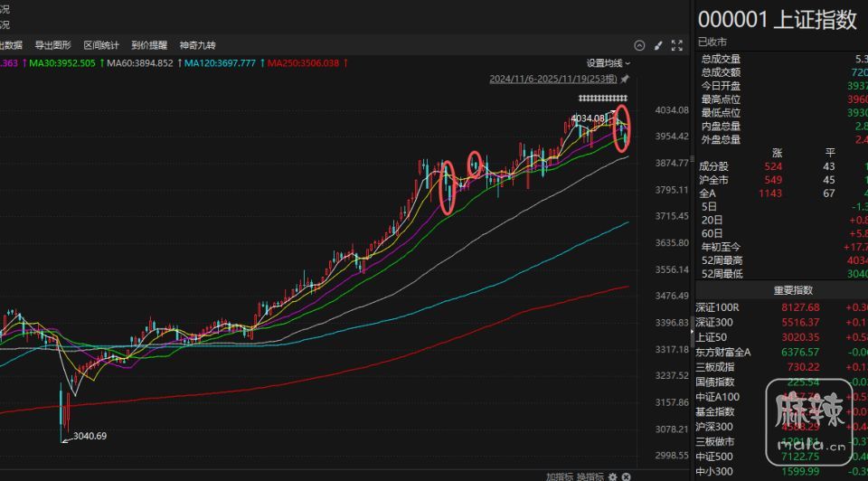Image resolution: width=868 pixels, height=481 pixels.
Task: Toggle the 神奇九转 indicator
Action: pos(198,45)
